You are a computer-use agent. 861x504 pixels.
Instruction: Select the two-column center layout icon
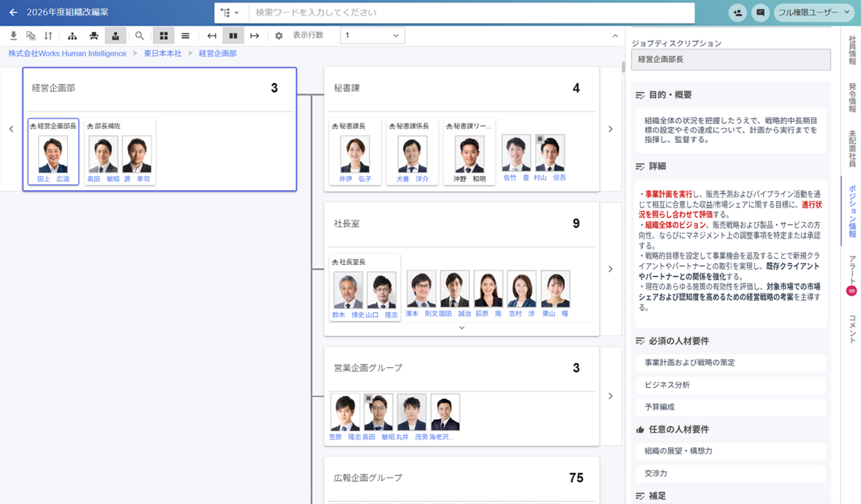pos(233,36)
